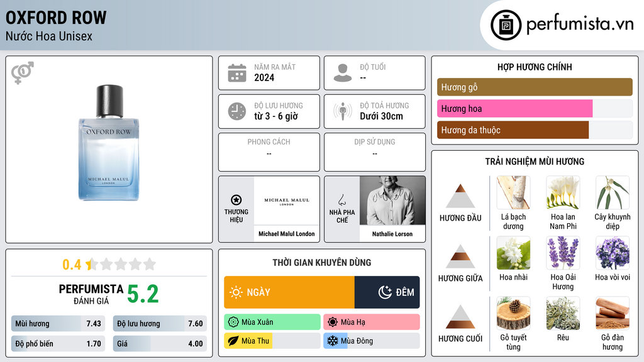Click the Michael Malul London brand logo

(x=287, y=200)
